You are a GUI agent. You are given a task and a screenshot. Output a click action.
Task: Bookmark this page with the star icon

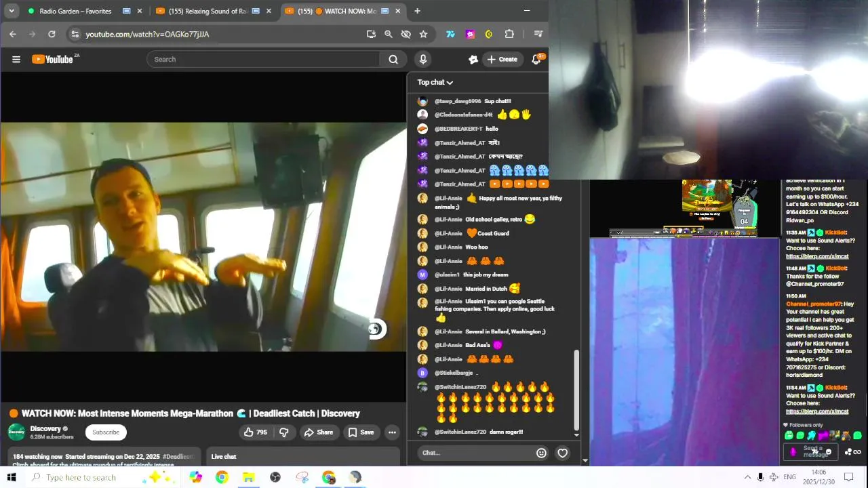pyautogui.click(x=423, y=34)
